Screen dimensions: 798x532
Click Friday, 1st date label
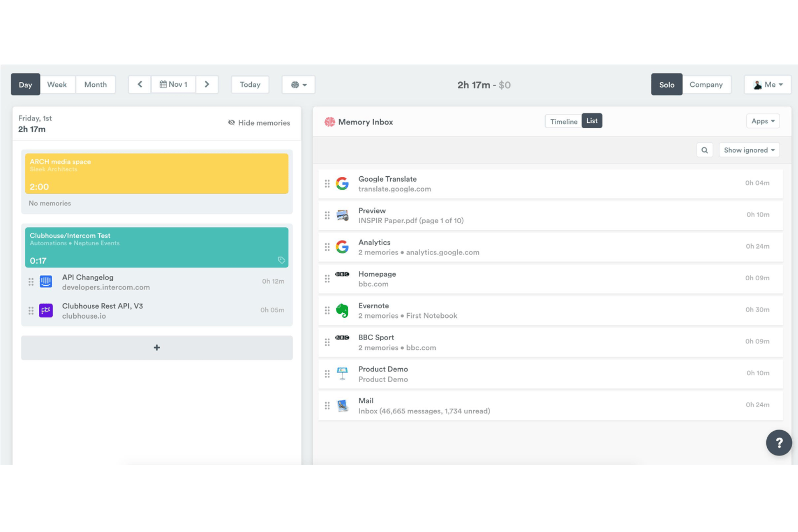35,118
